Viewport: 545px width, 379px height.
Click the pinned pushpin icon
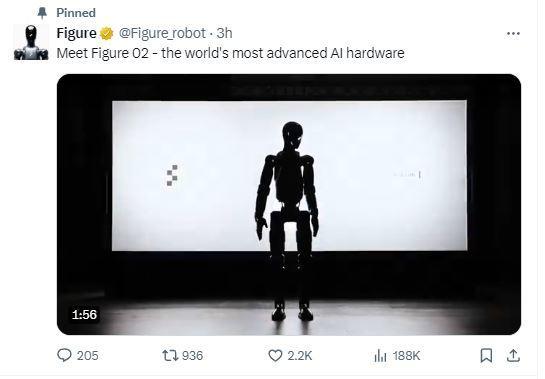(x=42, y=13)
